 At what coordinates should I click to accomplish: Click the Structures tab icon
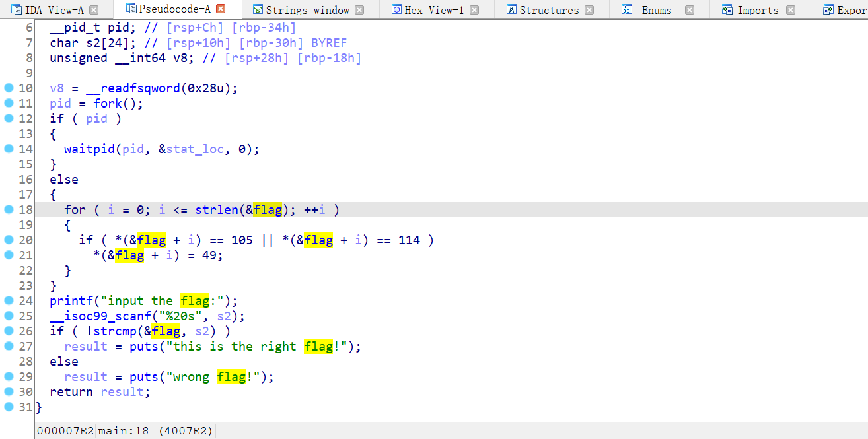click(511, 10)
